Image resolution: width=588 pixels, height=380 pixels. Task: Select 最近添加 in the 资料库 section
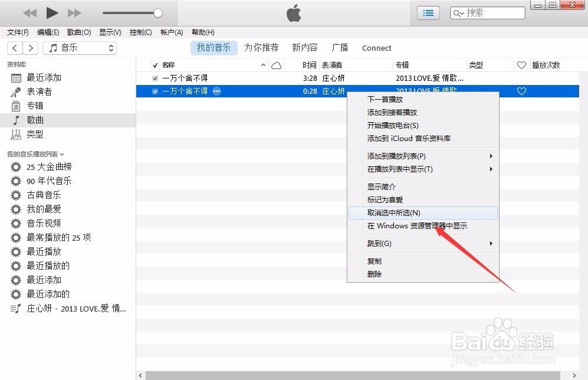pyautogui.click(x=44, y=77)
